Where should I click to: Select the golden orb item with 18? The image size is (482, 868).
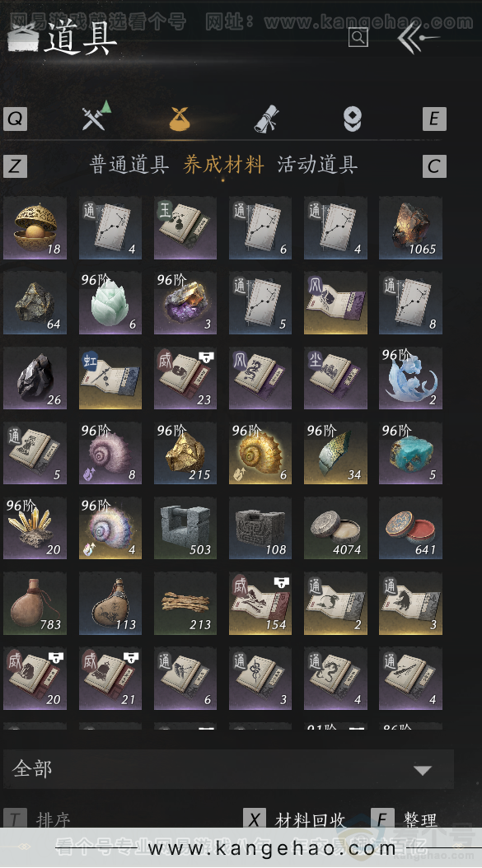tap(35, 228)
